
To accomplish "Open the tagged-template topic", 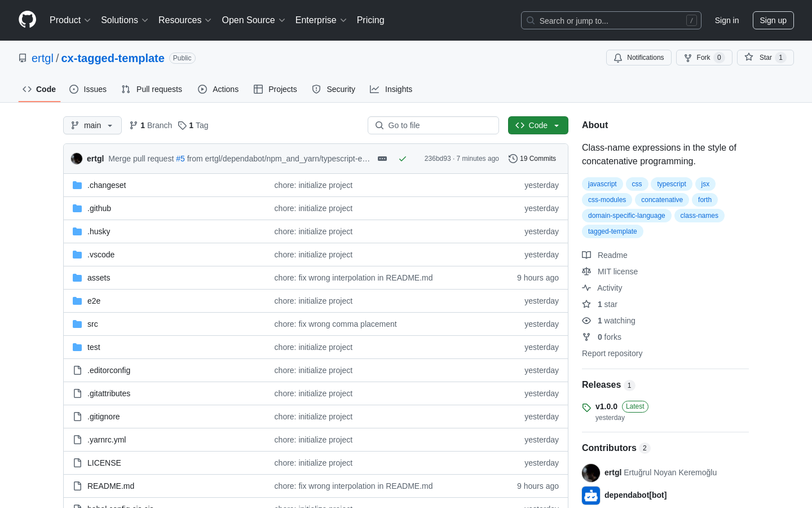I will click(612, 231).
